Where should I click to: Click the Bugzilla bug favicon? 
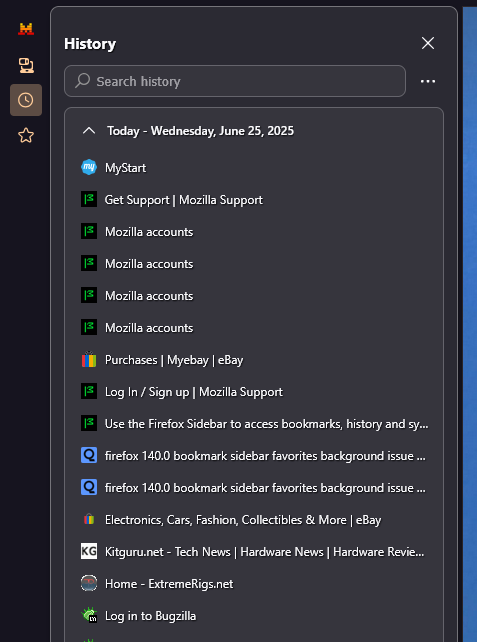pos(89,615)
